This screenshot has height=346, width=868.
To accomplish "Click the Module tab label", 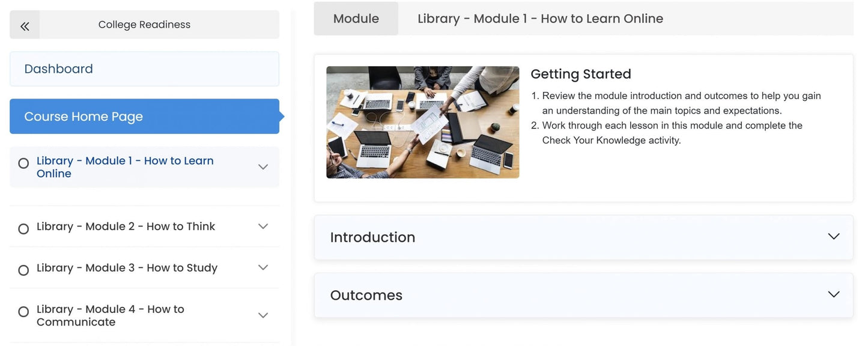I will [356, 19].
